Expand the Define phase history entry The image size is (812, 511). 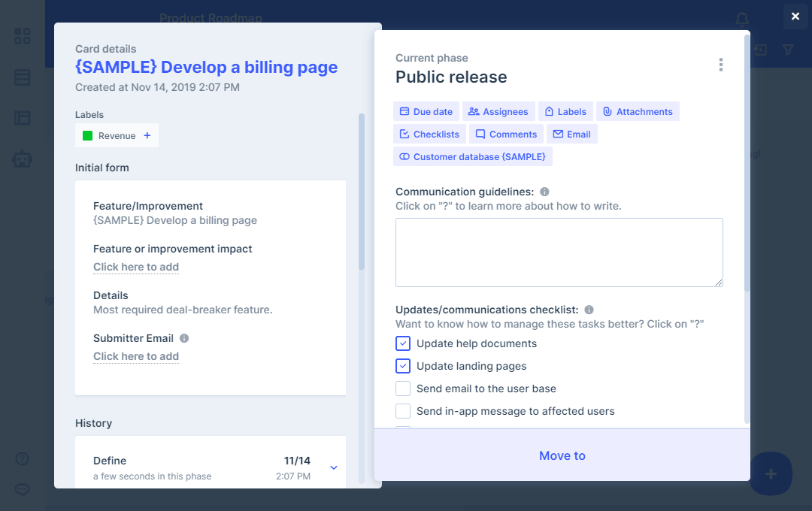coord(334,467)
